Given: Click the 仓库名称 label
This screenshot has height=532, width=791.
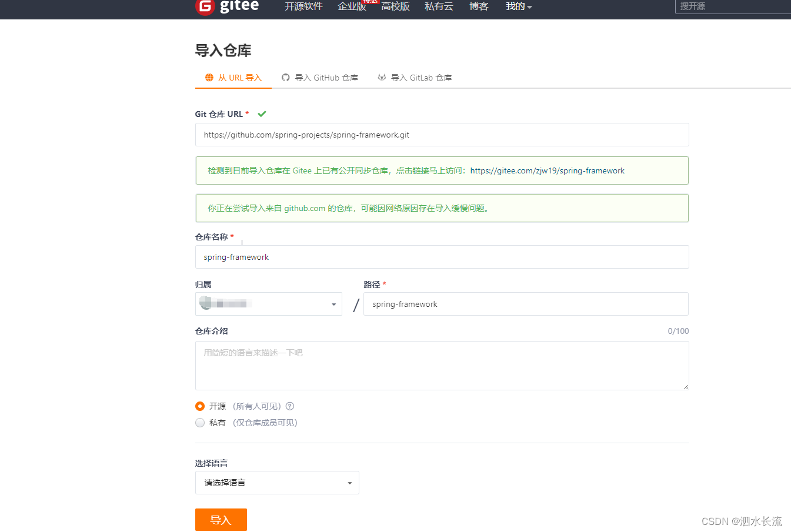Looking at the screenshot, I should (x=211, y=237).
